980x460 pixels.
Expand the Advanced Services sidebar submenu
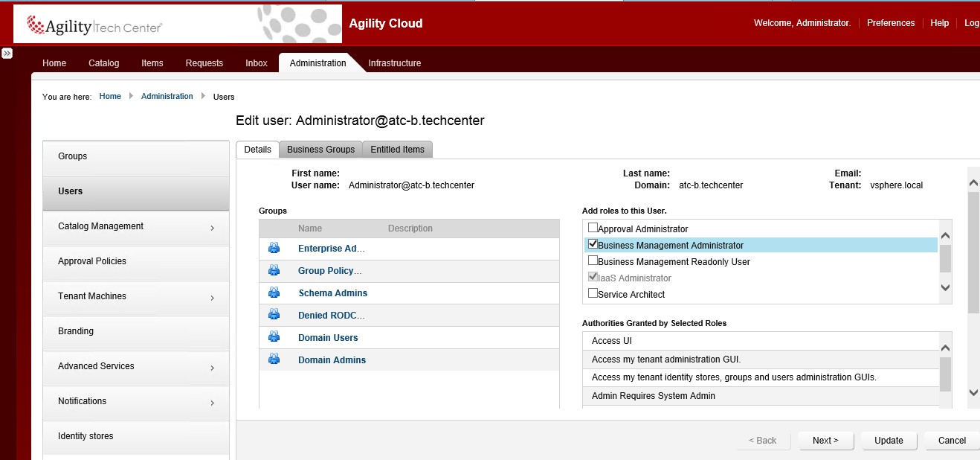(x=212, y=368)
